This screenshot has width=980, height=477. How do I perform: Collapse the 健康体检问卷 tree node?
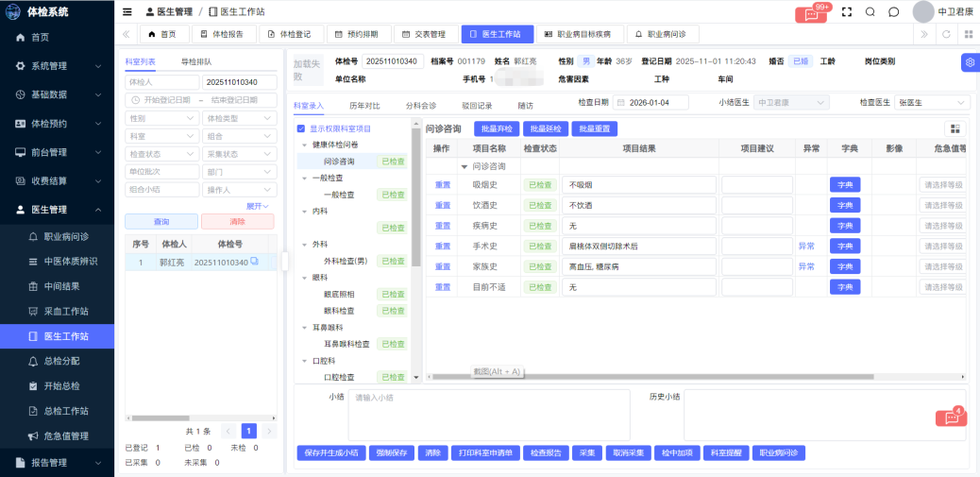[305, 145]
